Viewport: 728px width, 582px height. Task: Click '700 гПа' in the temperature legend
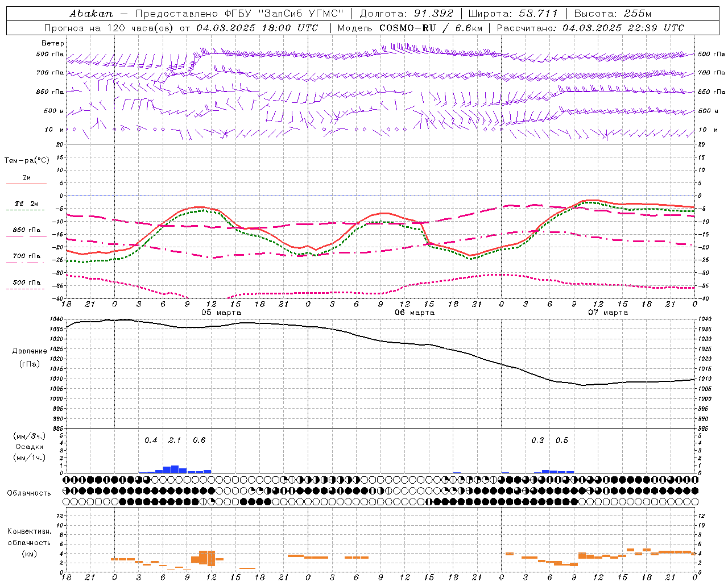coord(27,256)
